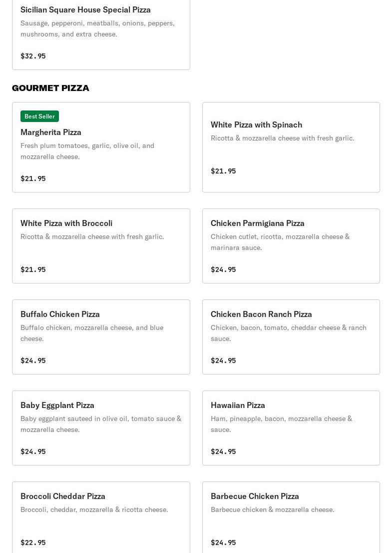The image size is (392, 553).
Task: Click the Margherita Pizza ingredients description
Action: [x=87, y=151]
